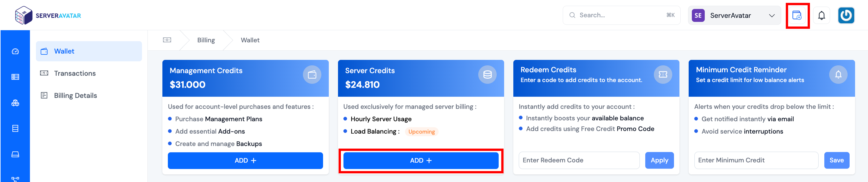868x182 pixels.
Task: Open the dashboard gauge icon in sidebar
Action: (15, 51)
